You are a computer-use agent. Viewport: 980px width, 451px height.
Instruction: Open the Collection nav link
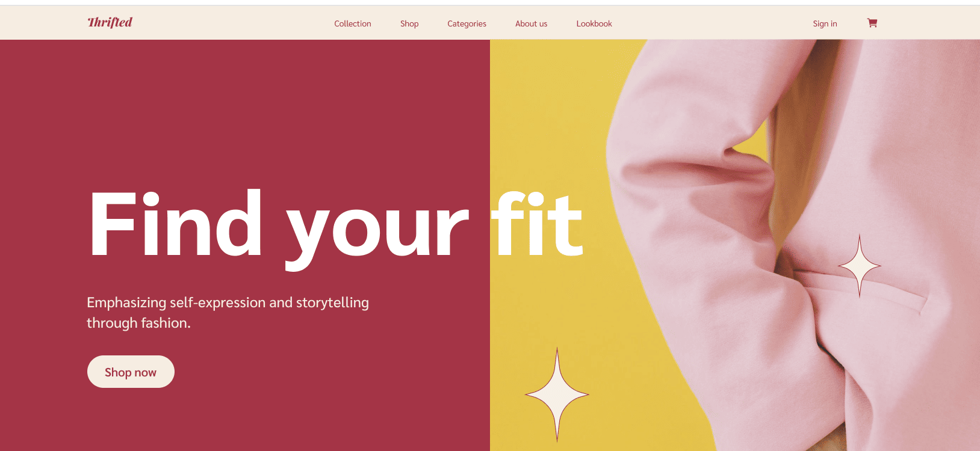[353, 23]
